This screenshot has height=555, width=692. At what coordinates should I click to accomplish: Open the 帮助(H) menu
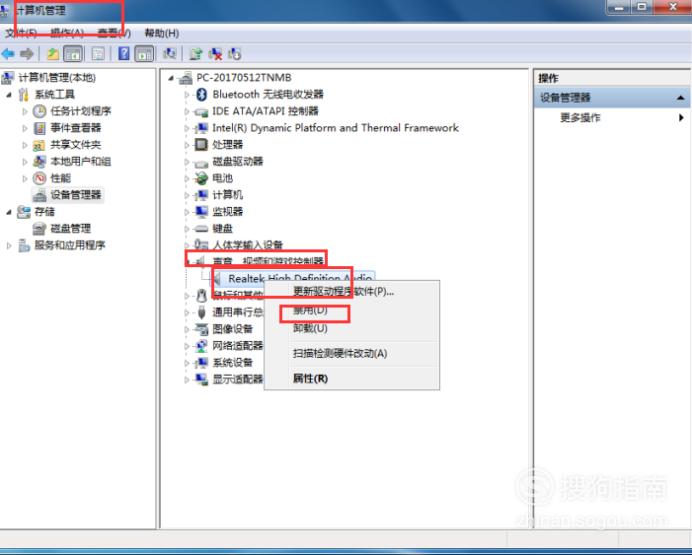pos(162,33)
